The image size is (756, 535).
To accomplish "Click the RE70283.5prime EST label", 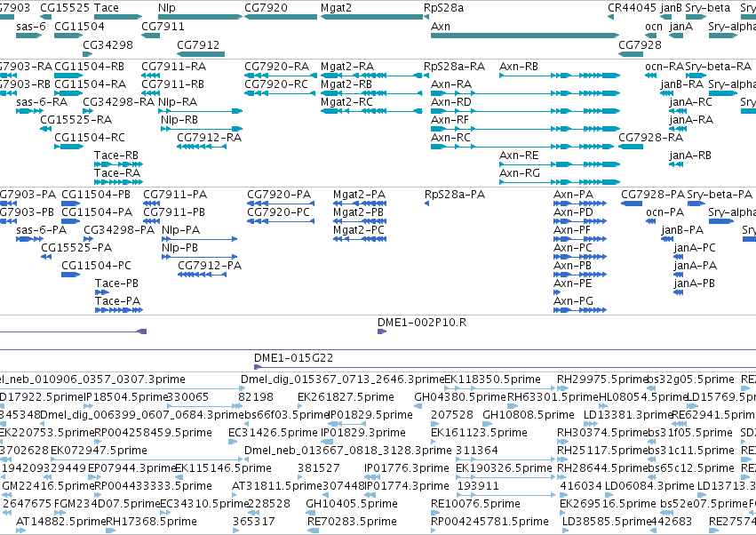I will [x=352, y=522].
